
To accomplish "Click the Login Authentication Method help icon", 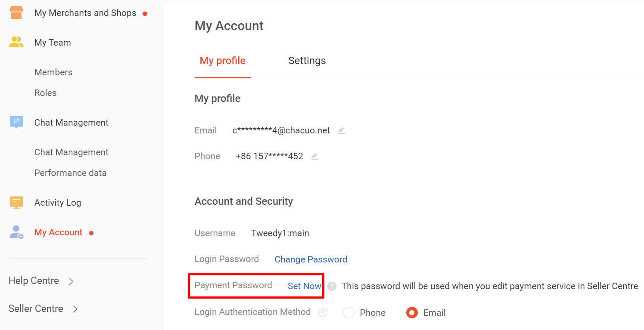I will [323, 313].
